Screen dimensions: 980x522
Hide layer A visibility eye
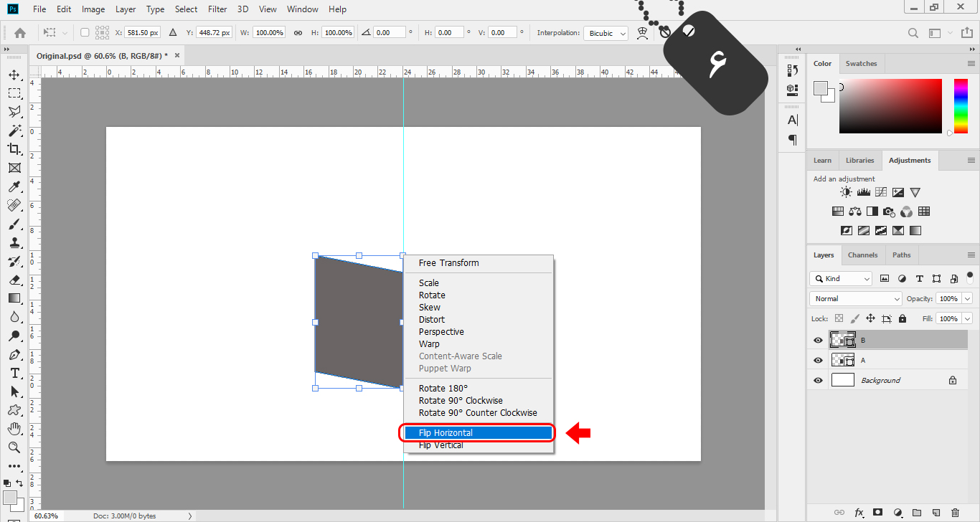pos(818,361)
